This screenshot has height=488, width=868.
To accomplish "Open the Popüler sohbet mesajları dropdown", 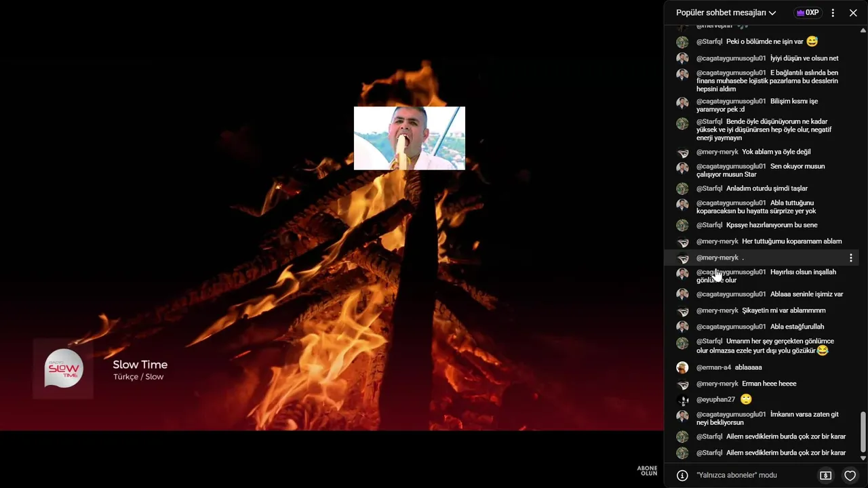I will pos(726,13).
